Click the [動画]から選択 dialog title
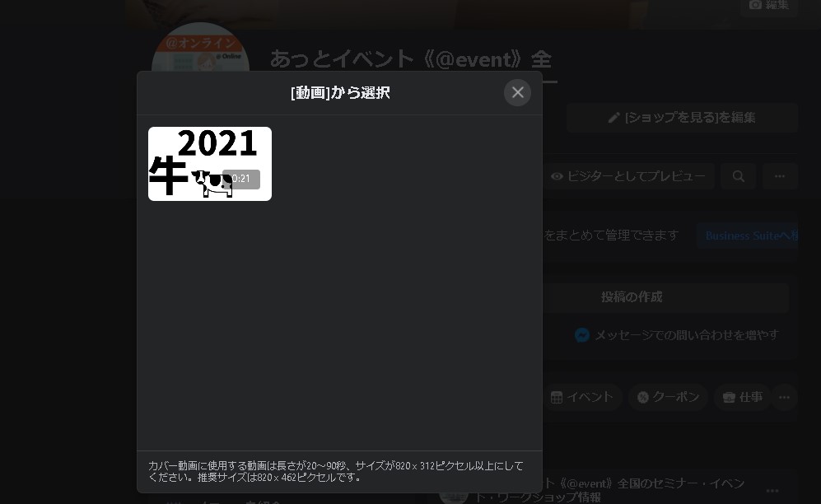821x504 pixels. [340, 93]
